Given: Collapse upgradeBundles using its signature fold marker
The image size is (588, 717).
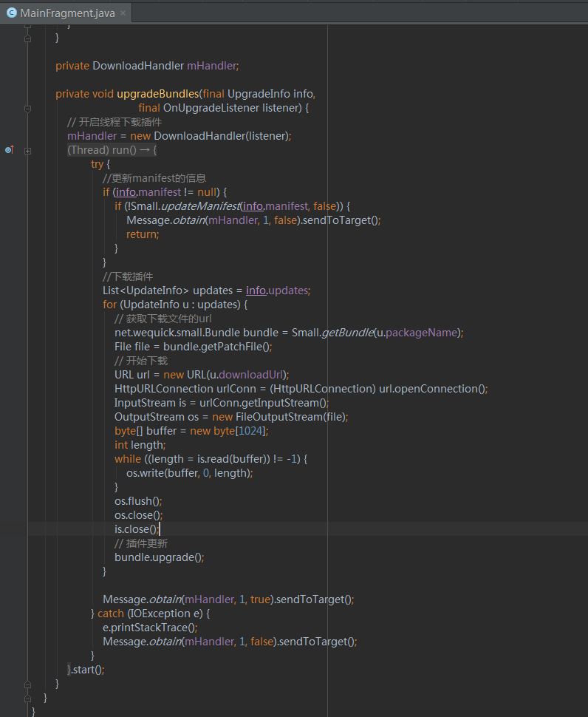Looking at the screenshot, I should pyautogui.click(x=28, y=108).
